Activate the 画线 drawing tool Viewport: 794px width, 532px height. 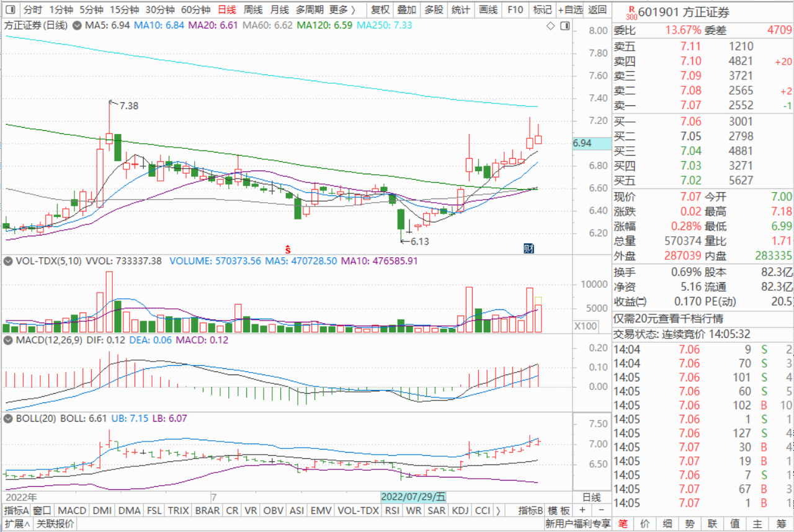489,10
